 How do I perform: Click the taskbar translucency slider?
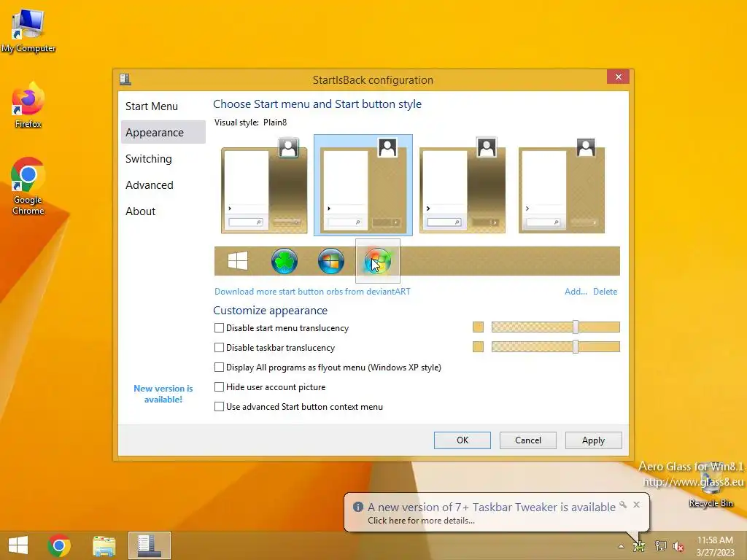pos(555,346)
